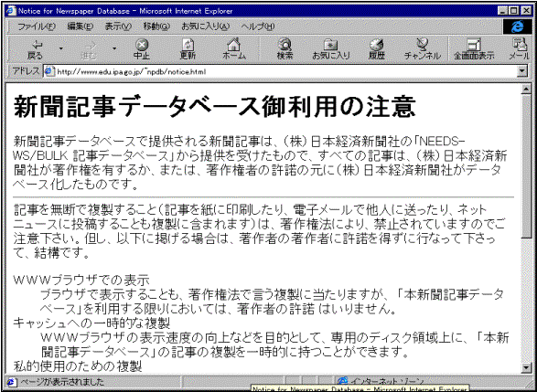Open the 検索 (Search) toolbar icon
537x392 pixels.
(285, 49)
